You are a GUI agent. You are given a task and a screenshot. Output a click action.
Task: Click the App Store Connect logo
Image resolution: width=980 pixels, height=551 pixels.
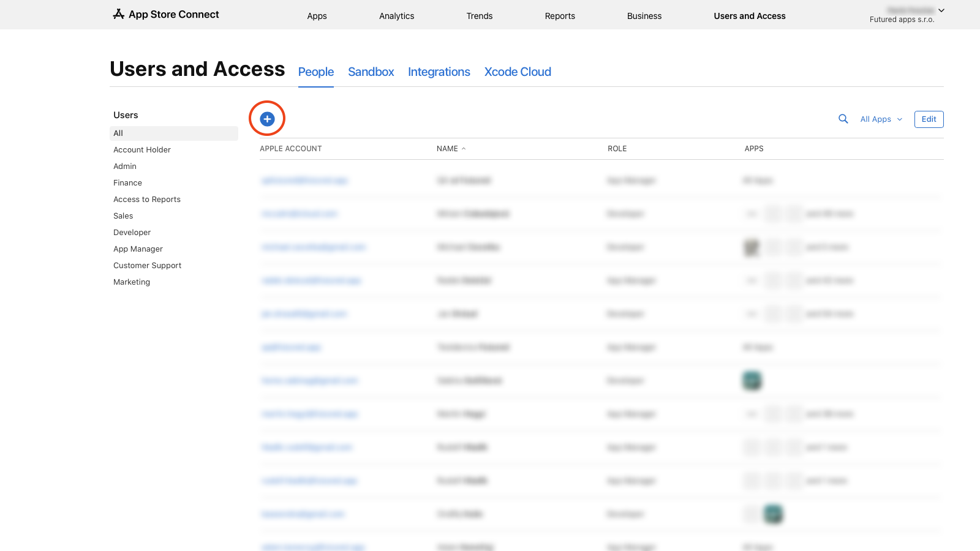click(166, 14)
